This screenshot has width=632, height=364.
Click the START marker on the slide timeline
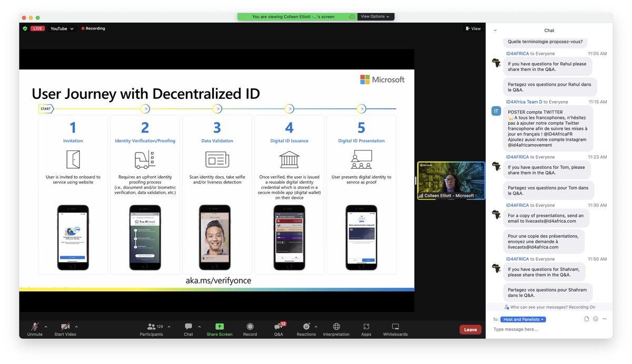click(46, 109)
